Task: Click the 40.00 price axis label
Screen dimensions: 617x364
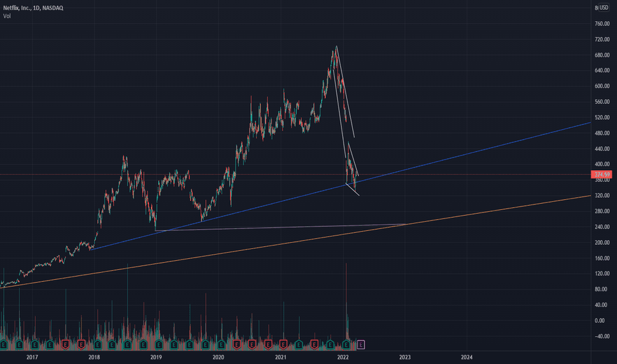Action: (602, 305)
